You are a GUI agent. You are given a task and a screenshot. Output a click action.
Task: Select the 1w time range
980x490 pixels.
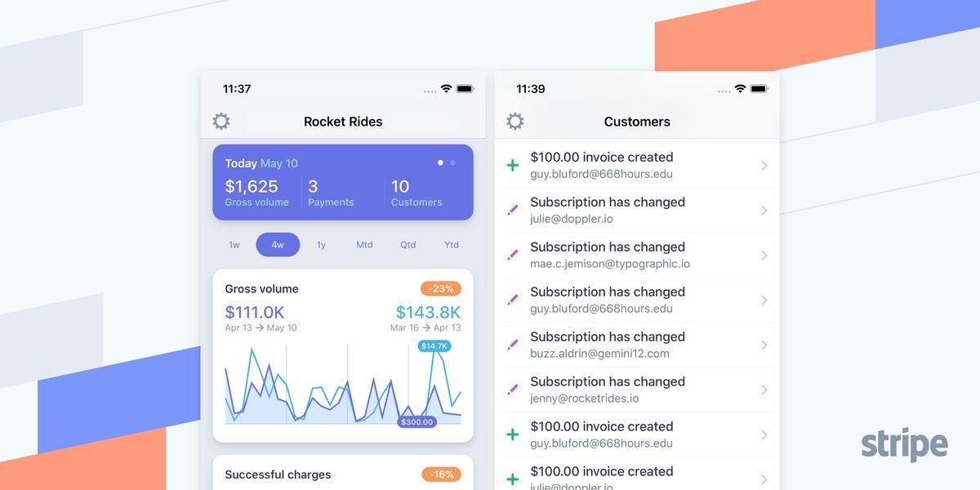[234, 245]
